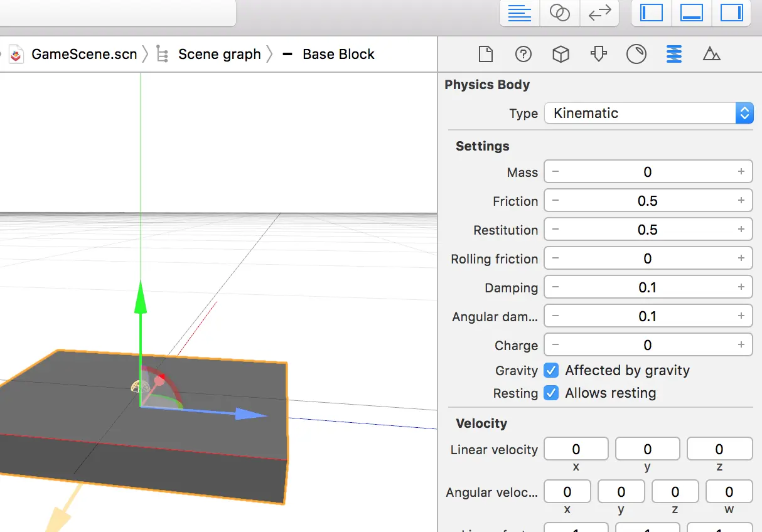Open the File inspector tab

pyautogui.click(x=485, y=55)
